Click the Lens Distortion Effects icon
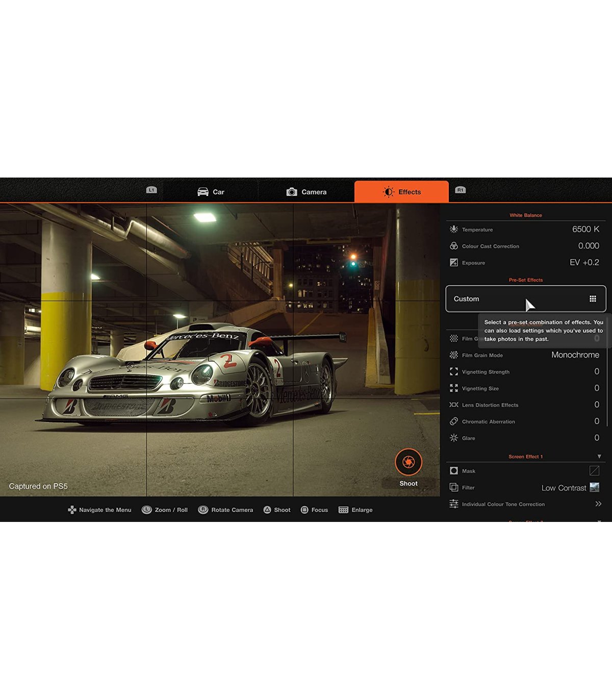612x700 pixels. pos(453,405)
